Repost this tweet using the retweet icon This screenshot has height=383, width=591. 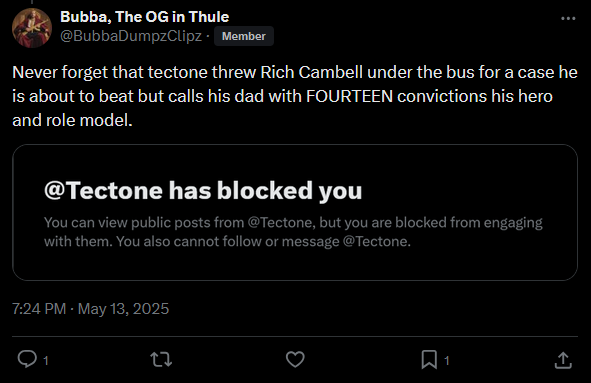click(x=161, y=359)
